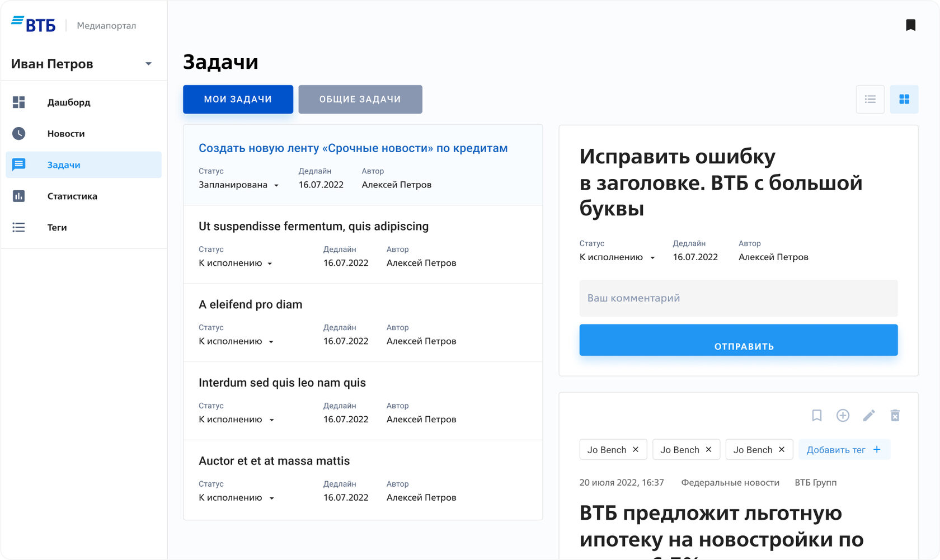This screenshot has width=940, height=560.
Task: Open Новости section in sidebar
Action: (66, 134)
